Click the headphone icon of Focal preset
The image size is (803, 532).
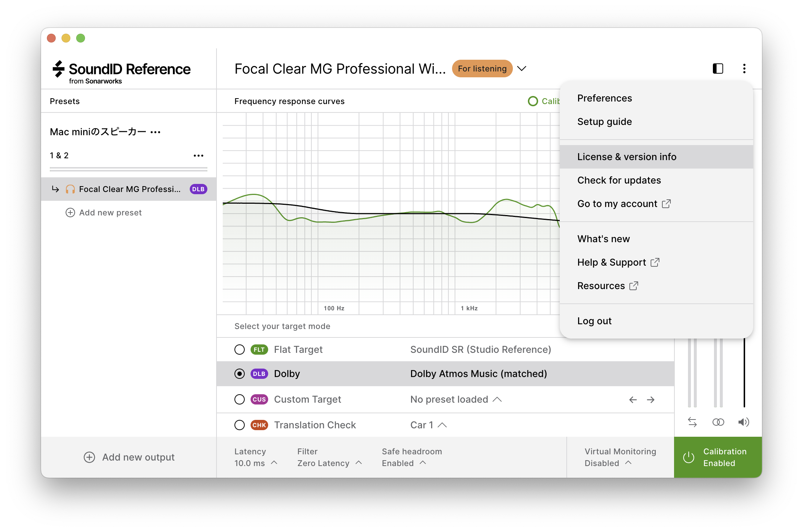[70, 189]
